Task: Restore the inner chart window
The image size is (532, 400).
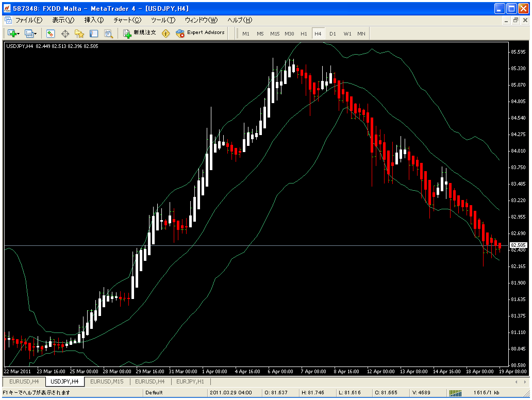Action: (x=516, y=20)
